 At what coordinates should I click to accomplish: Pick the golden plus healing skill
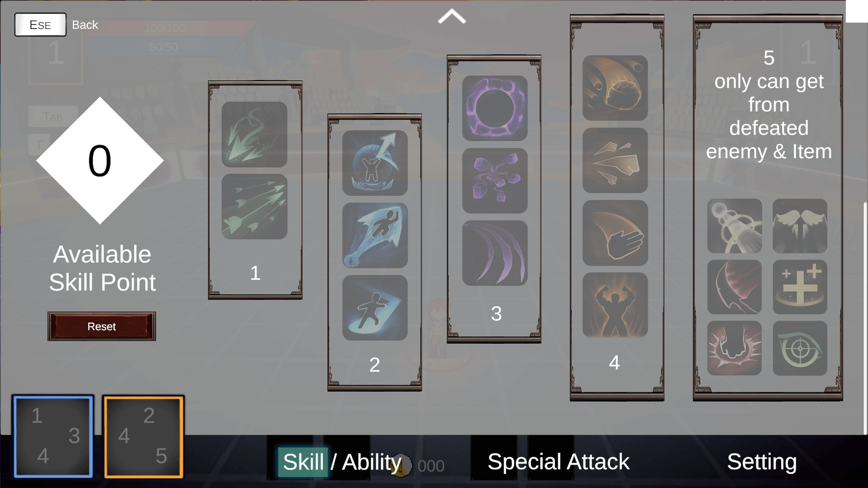click(x=800, y=287)
